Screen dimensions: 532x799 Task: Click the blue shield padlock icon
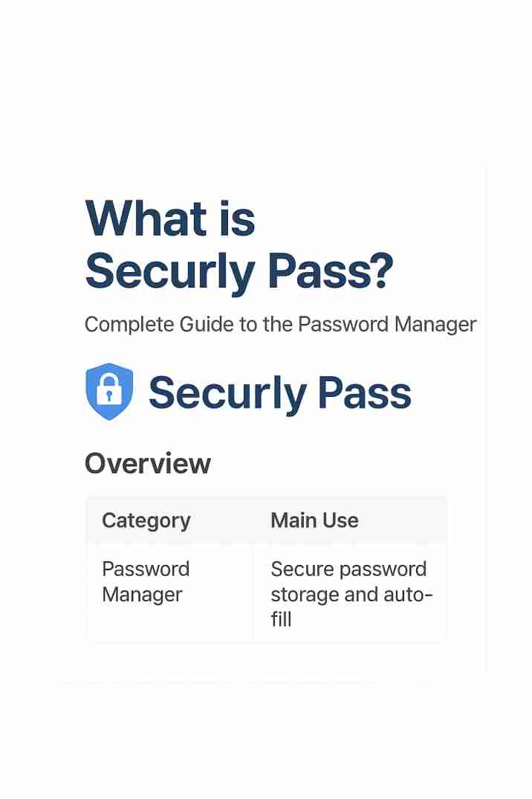tap(109, 392)
